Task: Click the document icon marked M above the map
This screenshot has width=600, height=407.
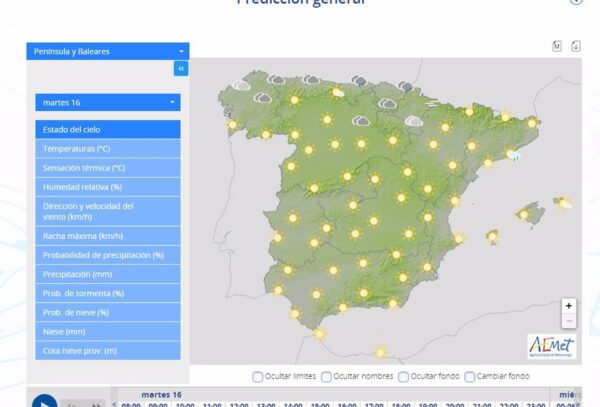Action: 557,46
